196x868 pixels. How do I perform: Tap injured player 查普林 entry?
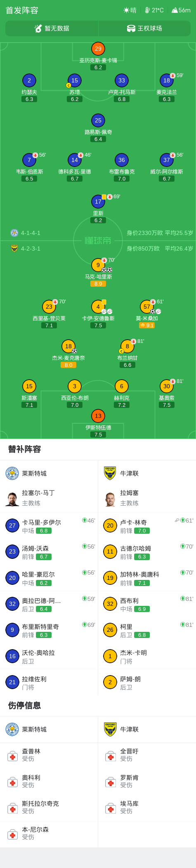tap(49, 755)
